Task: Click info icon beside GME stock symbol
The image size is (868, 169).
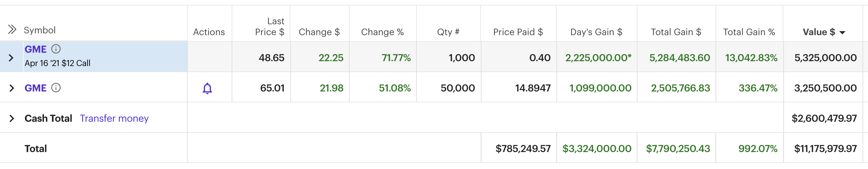Action: tap(56, 88)
